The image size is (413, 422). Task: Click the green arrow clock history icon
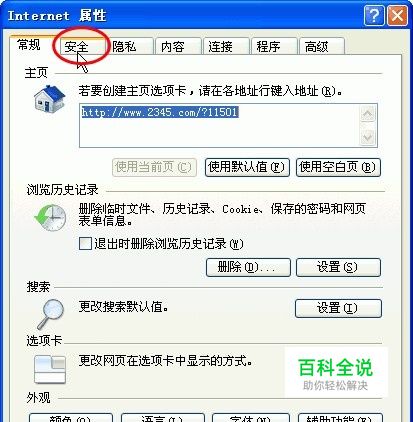tap(51, 218)
